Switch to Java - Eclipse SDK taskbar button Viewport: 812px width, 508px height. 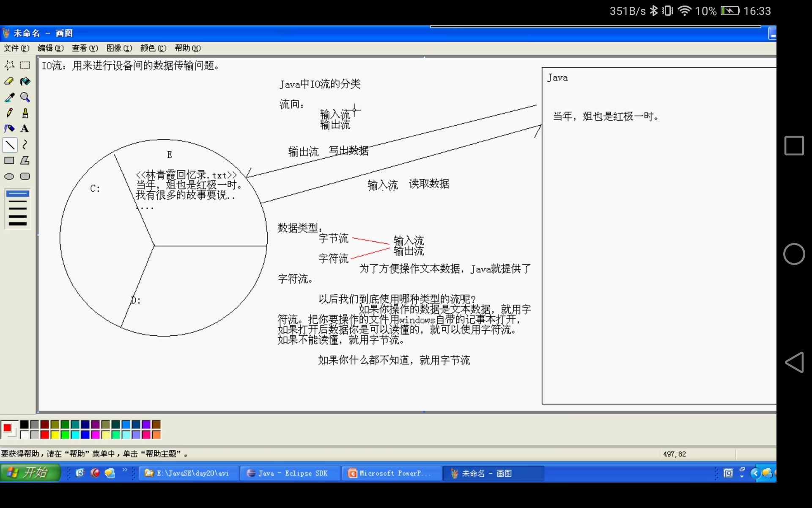tap(290, 473)
